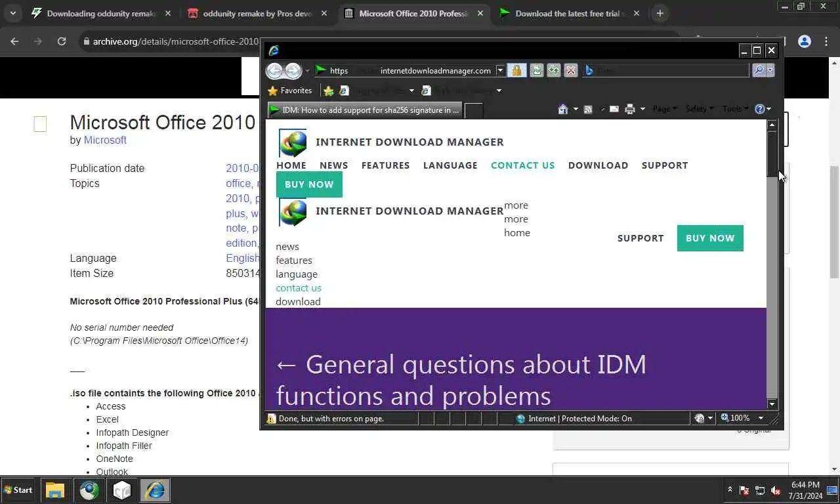Click the upper BUY NOW green button
Image resolution: width=840 pixels, height=504 pixels.
(309, 184)
